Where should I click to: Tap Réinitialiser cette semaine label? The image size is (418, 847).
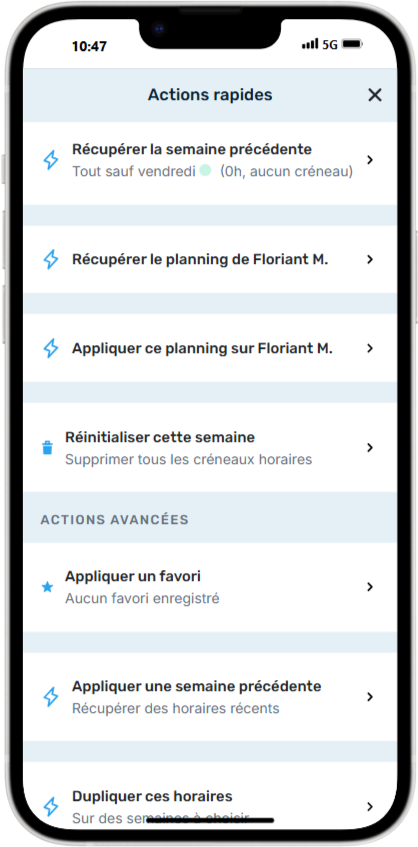click(x=160, y=437)
